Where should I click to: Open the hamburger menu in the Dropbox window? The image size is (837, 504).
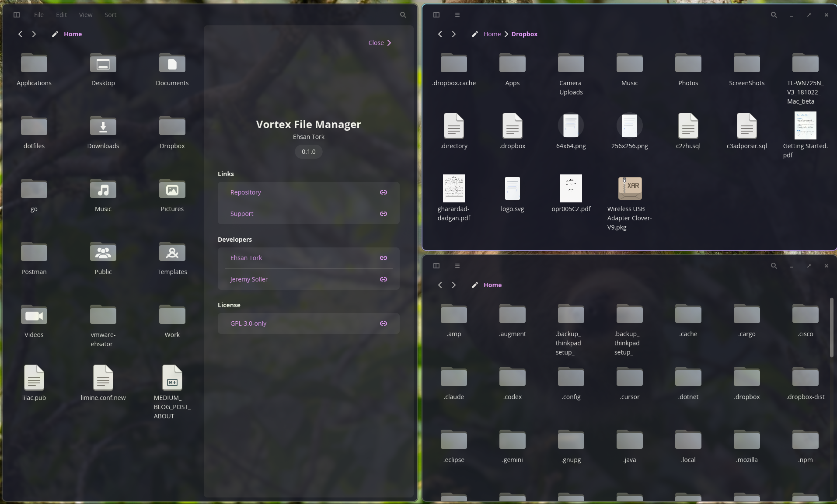point(457,15)
